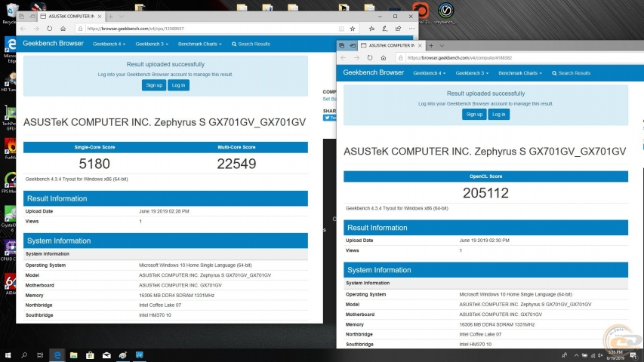Add page to favorites with star icon
Image resolution: width=644 pixels, height=362 pixels.
(x=353, y=29)
